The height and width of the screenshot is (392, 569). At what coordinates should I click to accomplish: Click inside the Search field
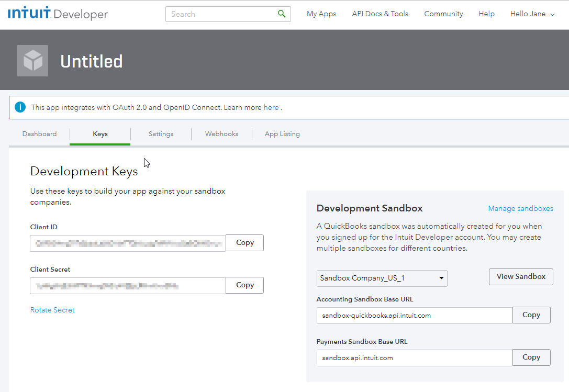tap(220, 14)
